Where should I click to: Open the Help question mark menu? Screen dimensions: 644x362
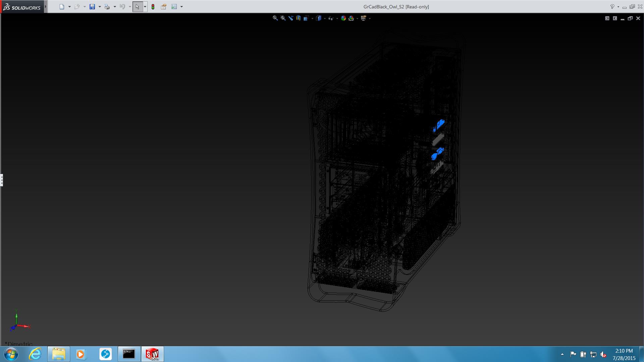[x=612, y=7]
